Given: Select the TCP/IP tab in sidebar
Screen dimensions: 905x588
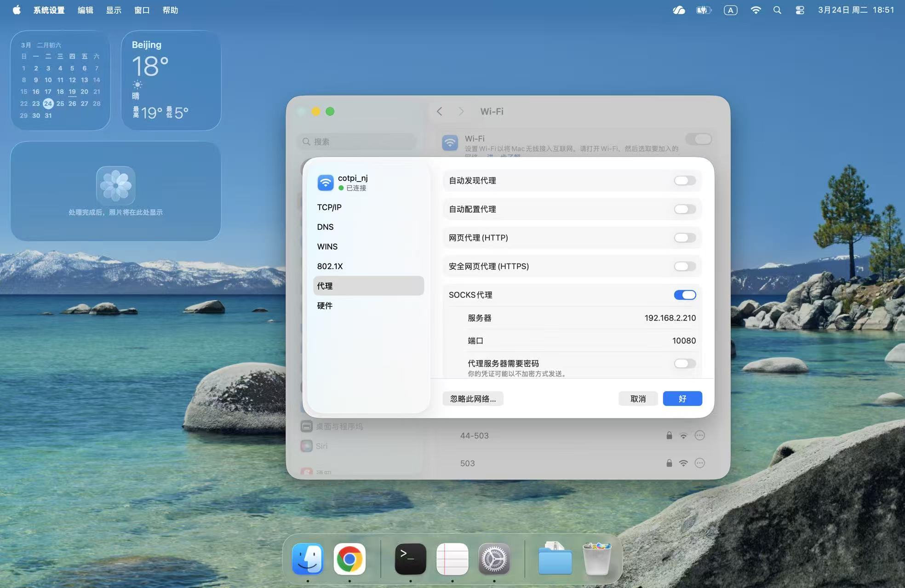Looking at the screenshot, I should (329, 207).
